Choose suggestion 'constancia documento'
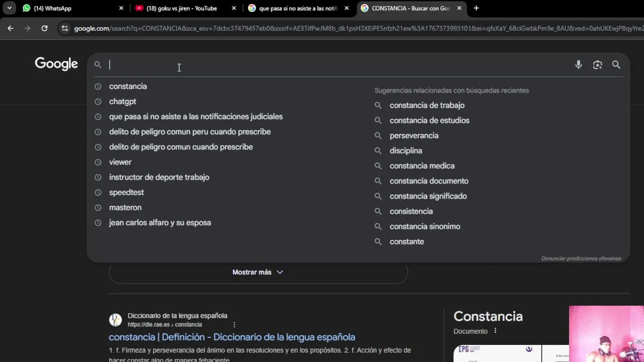Viewport: 644px width, 362px height. tap(429, 180)
